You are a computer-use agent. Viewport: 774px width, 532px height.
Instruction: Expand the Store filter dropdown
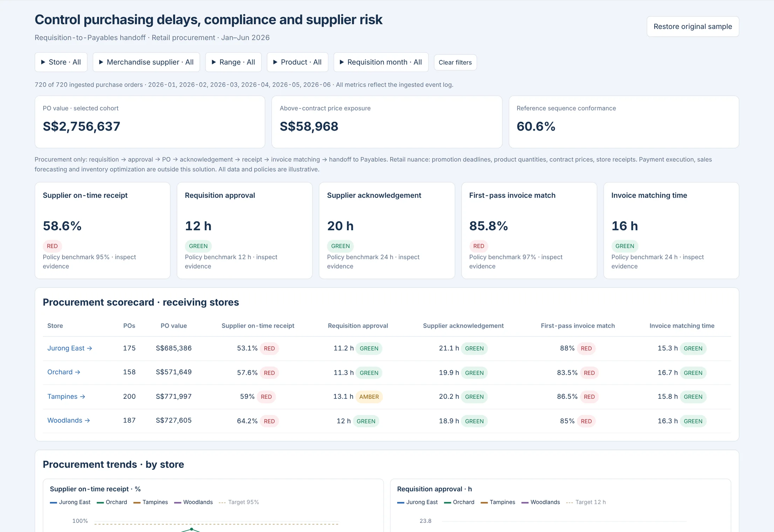click(61, 62)
